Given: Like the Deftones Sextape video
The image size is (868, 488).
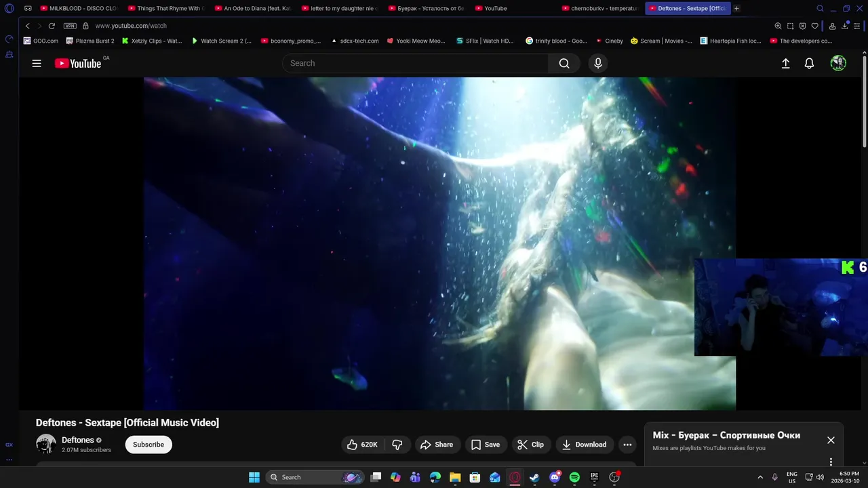Looking at the screenshot, I should tap(363, 445).
